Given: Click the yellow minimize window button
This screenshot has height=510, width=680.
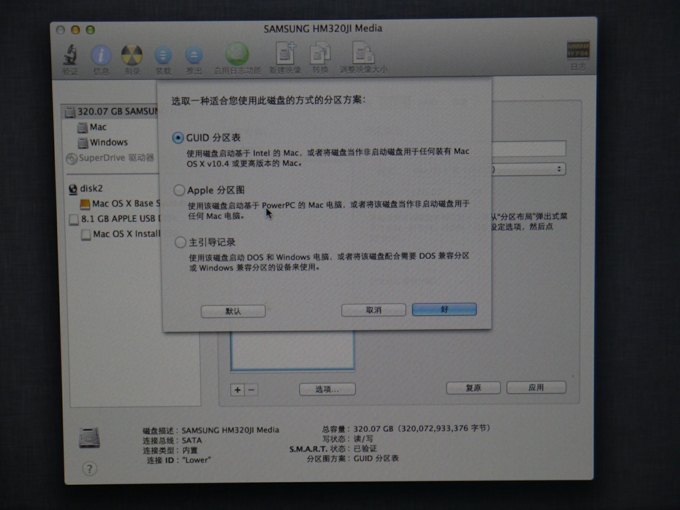Looking at the screenshot, I should click(75, 30).
